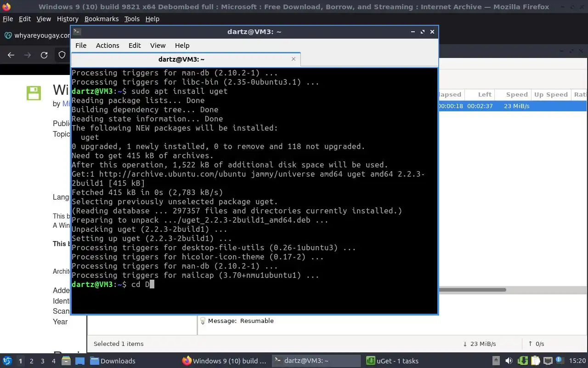Go forward in Firefox
The width and height of the screenshot is (588, 368).
28,55
